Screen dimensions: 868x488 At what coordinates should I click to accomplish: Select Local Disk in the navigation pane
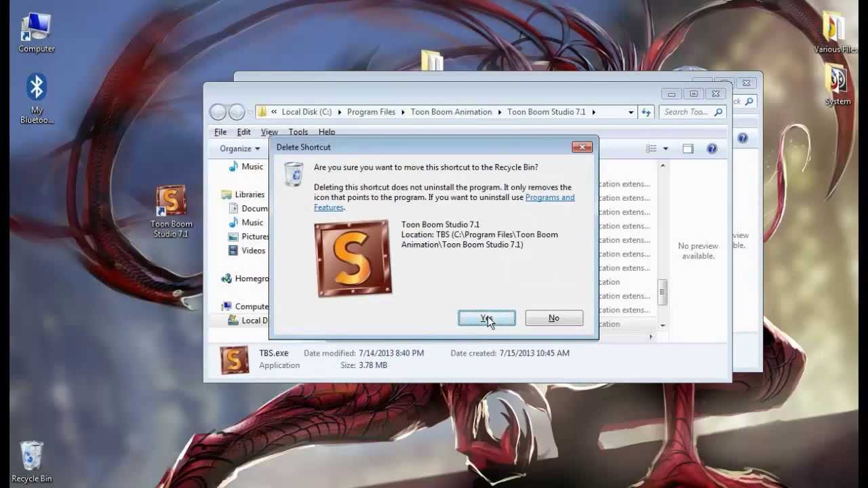tap(248, 321)
